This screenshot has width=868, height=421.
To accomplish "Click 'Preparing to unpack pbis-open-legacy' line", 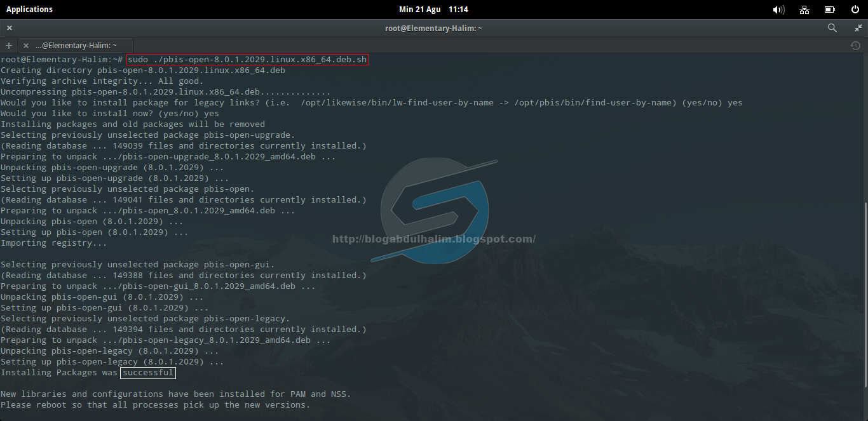I will [165, 340].
